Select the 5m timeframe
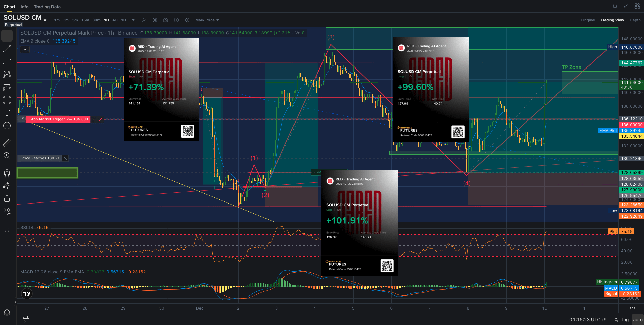 75,20
